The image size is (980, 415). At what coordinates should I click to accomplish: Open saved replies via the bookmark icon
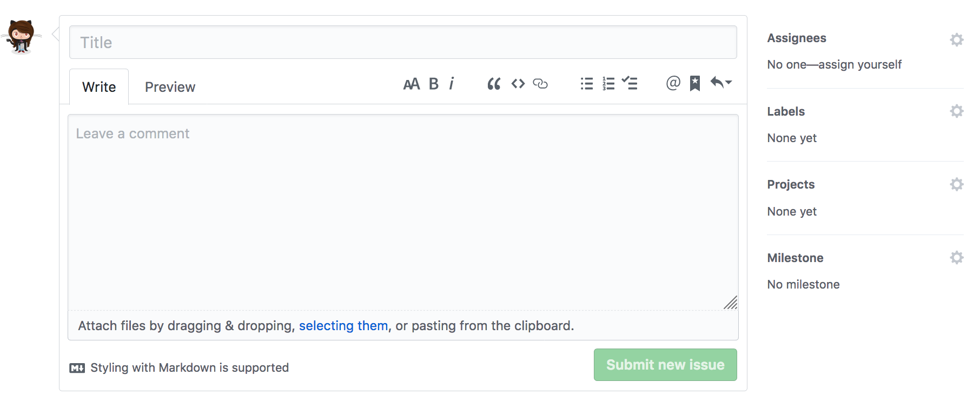694,84
